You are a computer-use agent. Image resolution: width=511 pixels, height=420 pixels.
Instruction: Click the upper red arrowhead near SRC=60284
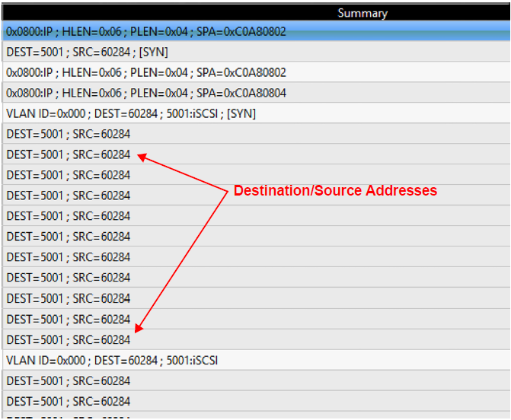point(142,157)
